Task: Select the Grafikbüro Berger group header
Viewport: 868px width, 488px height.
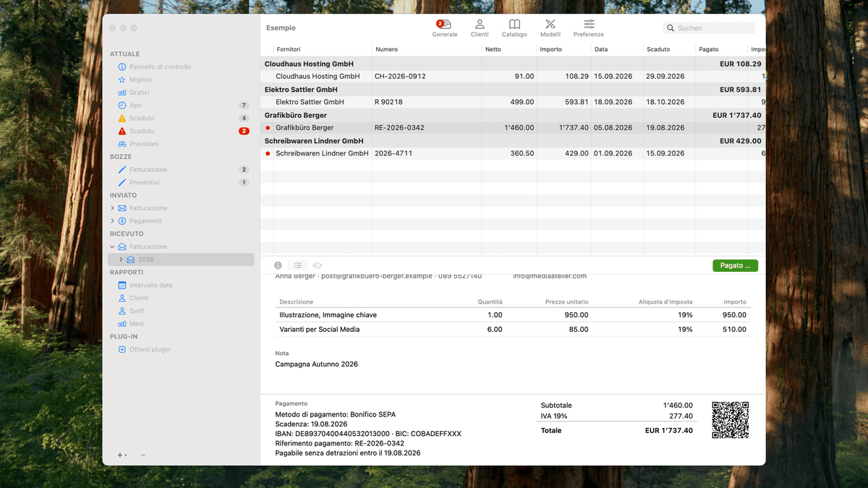Action: 514,115
